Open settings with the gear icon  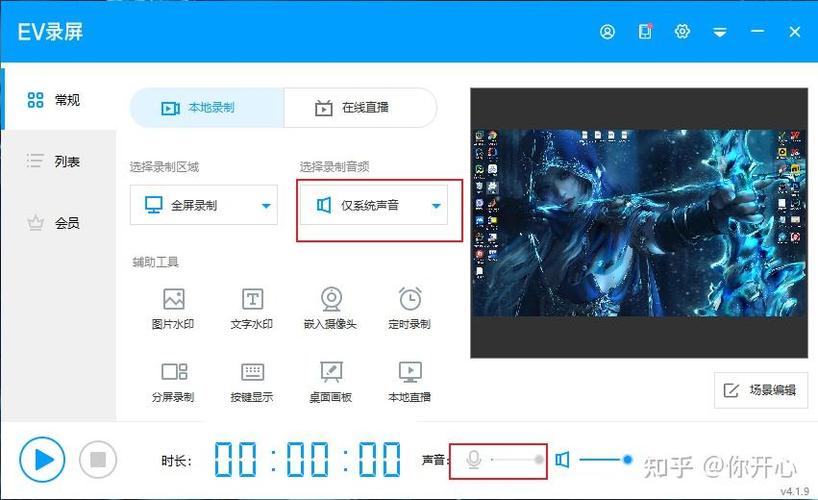[x=682, y=32]
